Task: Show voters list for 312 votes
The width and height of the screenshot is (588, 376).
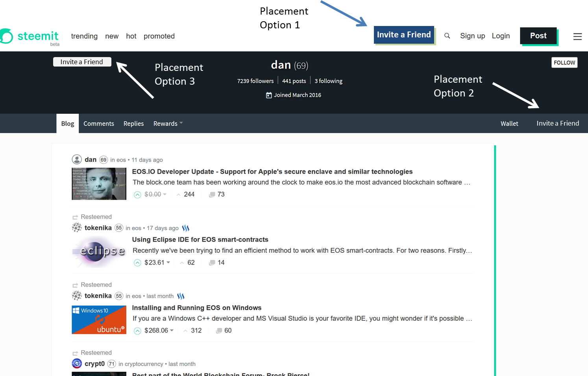Action: (x=196, y=331)
